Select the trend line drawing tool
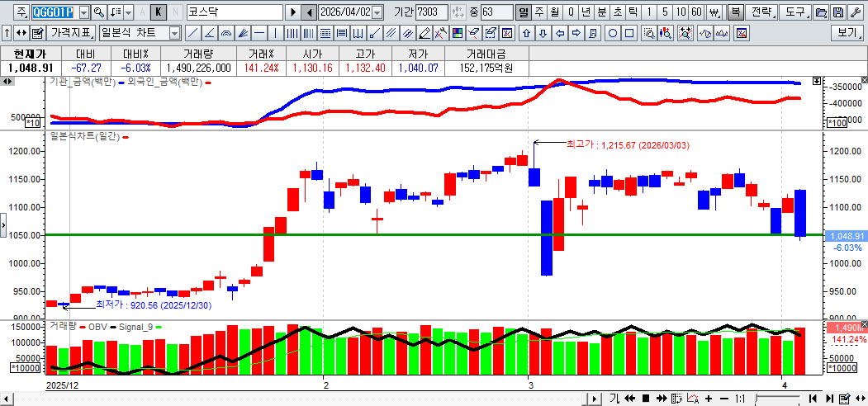Viewport: 868px width, 406px height. point(192,33)
